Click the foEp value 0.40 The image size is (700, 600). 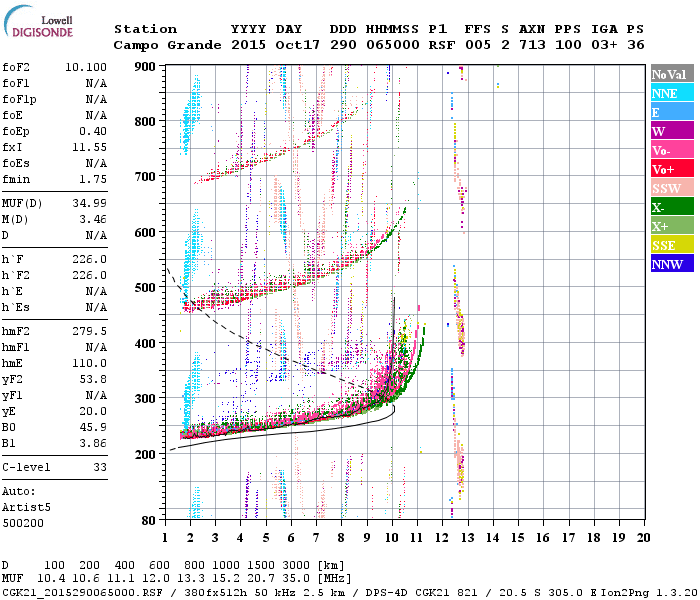[93, 131]
